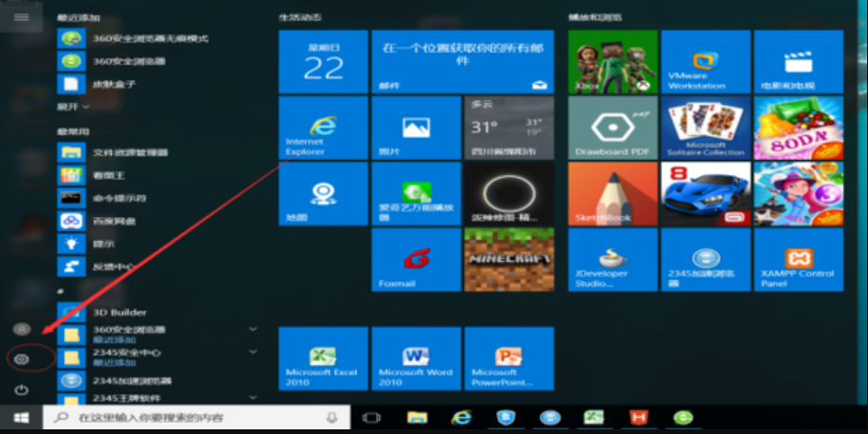The image size is (868, 434).
Task: Launch Microsoft Word 2010 tile
Action: pyautogui.click(x=416, y=359)
